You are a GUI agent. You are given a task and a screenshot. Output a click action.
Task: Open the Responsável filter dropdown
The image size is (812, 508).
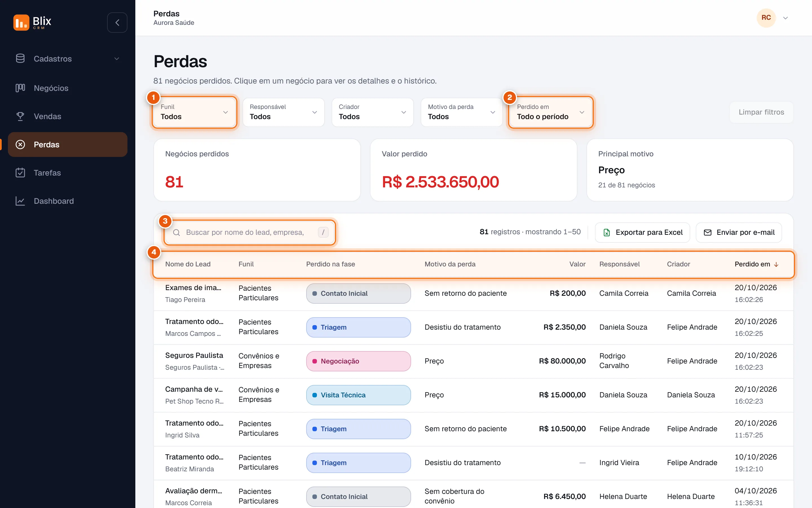point(284,112)
